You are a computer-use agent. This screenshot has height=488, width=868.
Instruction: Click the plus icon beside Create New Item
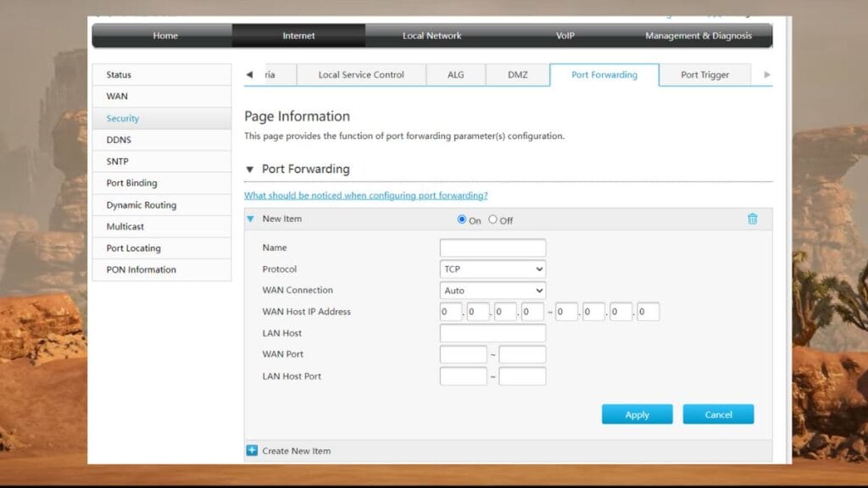tap(252, 451)
